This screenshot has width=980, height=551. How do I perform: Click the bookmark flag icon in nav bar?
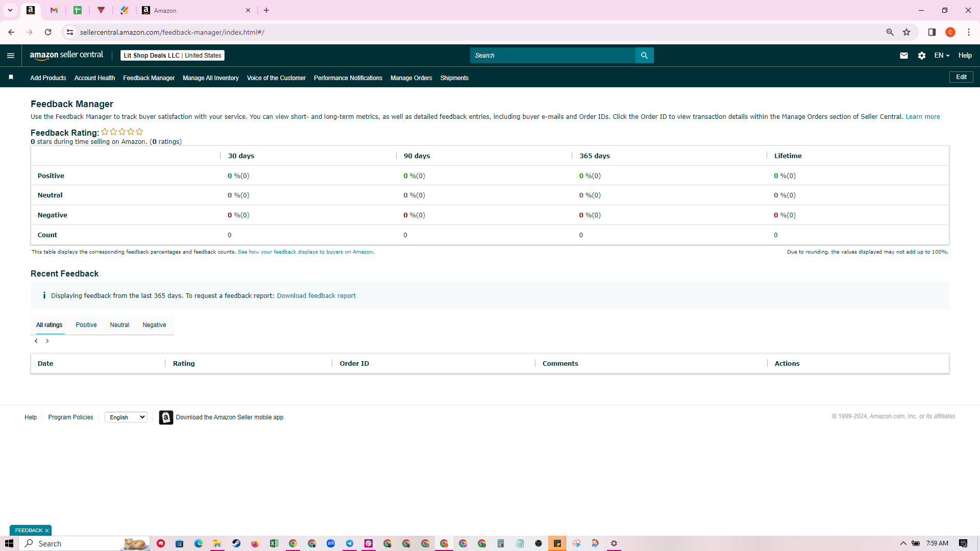(11, 78)
